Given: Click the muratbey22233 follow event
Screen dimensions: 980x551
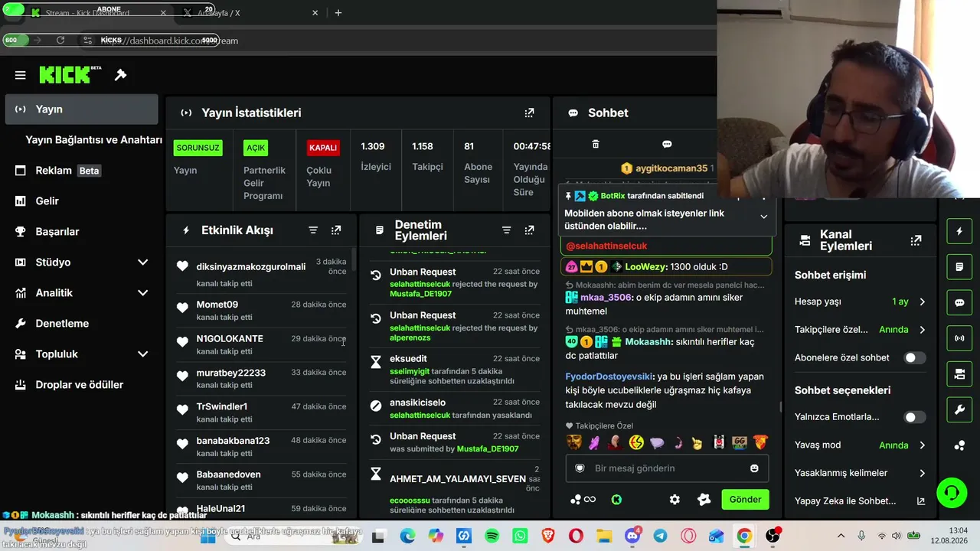Looking at the screenshot, I should tap(262, 379).
